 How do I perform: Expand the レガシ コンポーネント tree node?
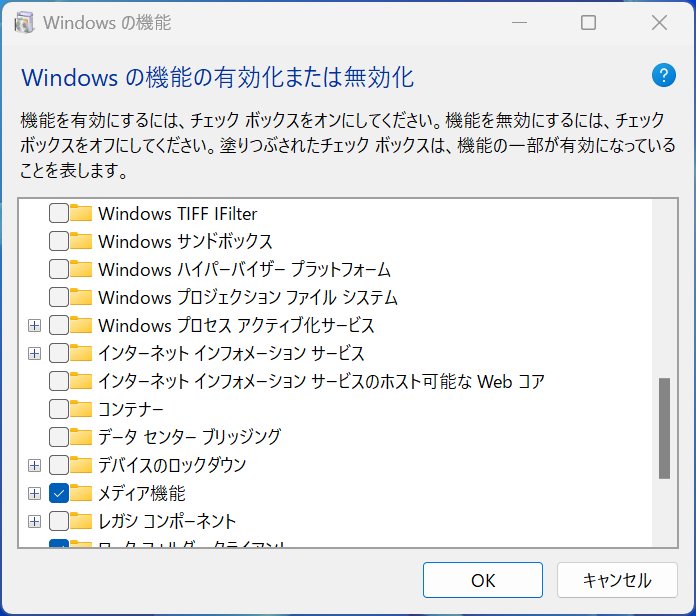pos(35,521)
